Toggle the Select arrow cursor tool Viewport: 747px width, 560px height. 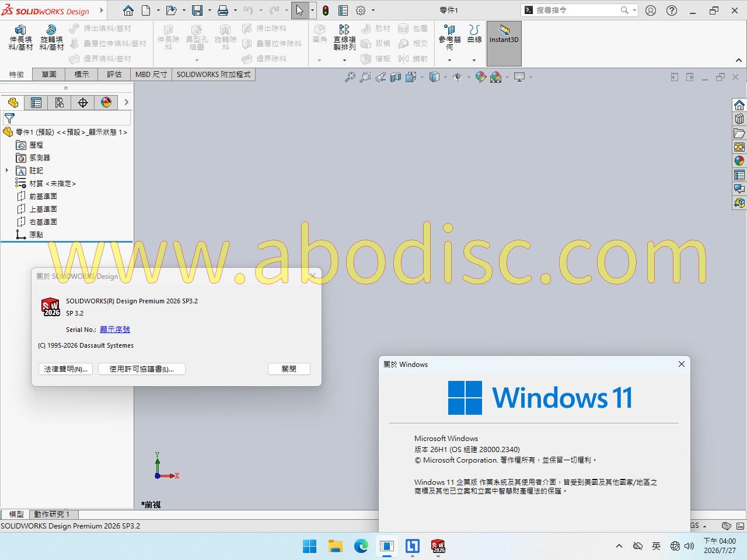coord(299,10)
